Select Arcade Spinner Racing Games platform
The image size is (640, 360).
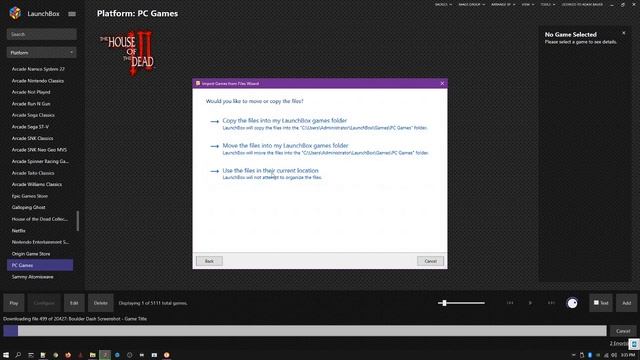pos(40,161)
